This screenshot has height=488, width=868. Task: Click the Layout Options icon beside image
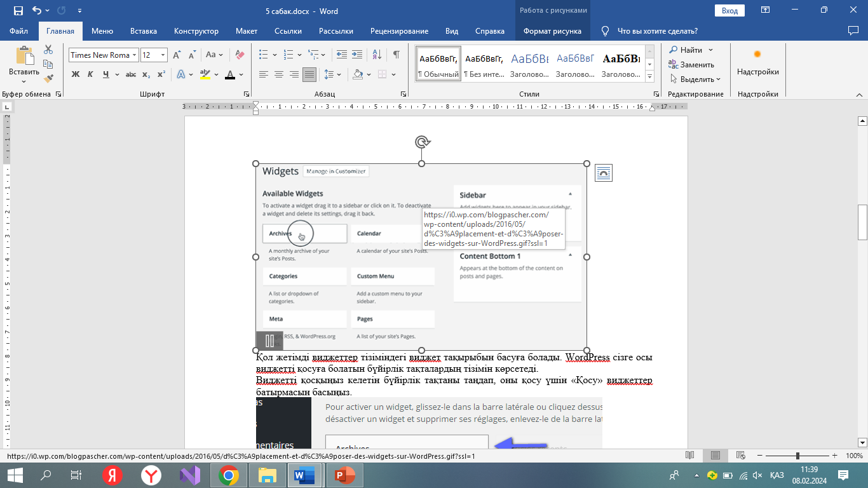tap(604, 173)
